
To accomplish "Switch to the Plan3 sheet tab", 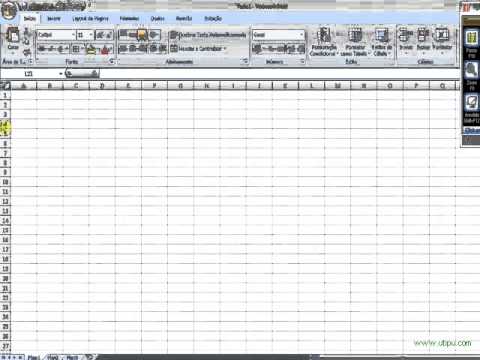I will [72, 357].
